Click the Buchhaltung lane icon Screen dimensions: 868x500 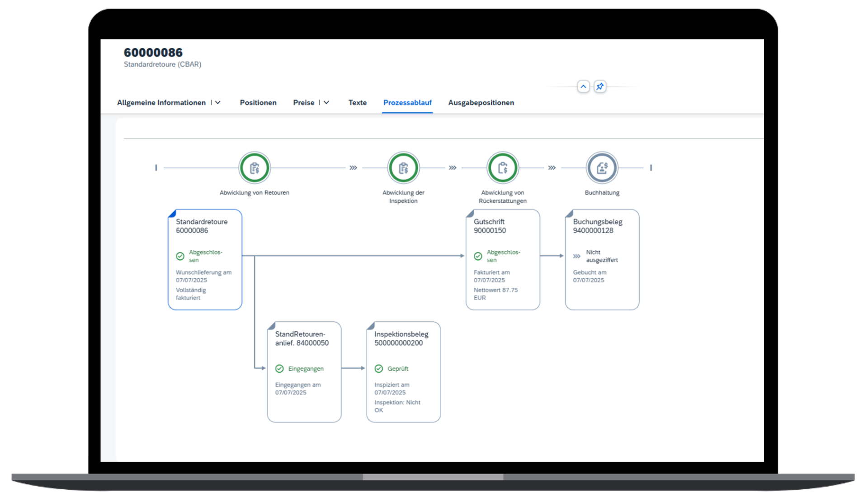click(x=602, y=168)
